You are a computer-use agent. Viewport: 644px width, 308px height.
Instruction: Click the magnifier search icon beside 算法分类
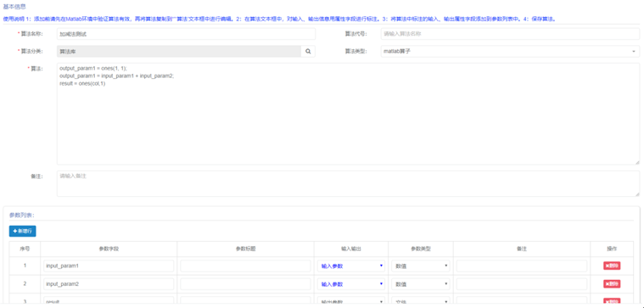tap(308, 51)
